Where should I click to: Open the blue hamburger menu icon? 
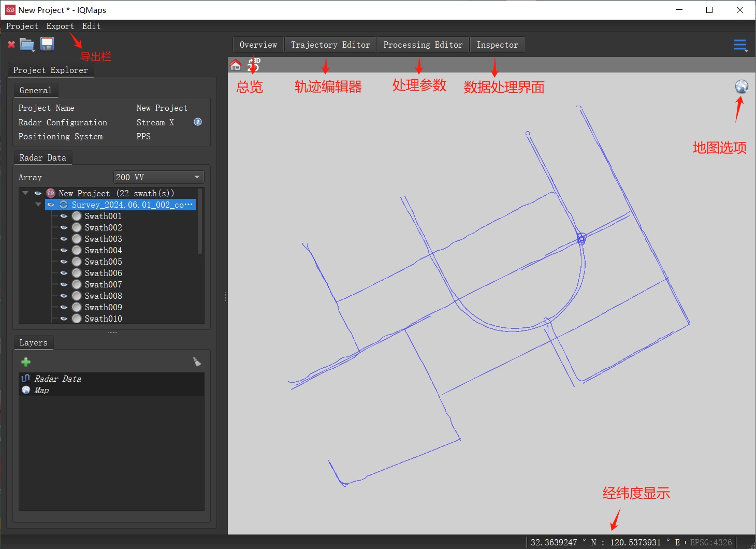[x=740, y=46]
